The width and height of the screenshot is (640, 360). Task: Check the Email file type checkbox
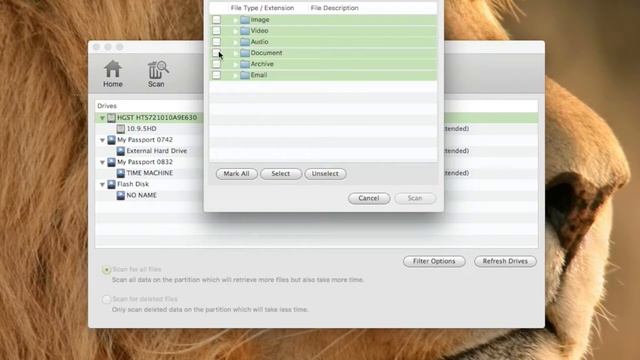pyautogui.click(x=216, y=75)
